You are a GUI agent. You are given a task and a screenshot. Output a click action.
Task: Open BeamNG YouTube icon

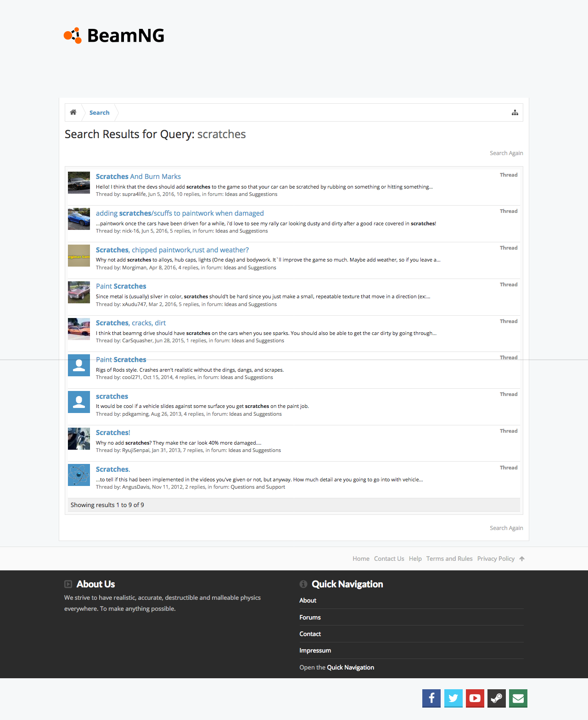click(x=475, y=698)
